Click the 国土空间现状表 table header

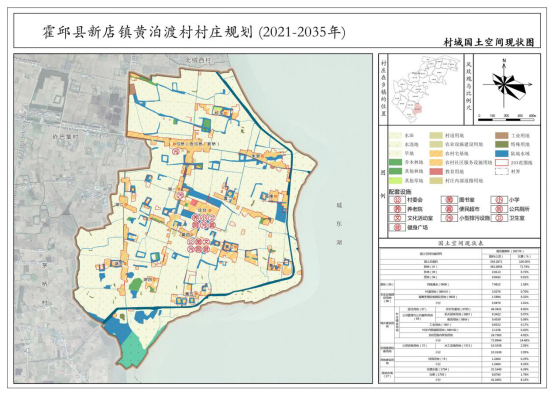[x=460, y=244]
